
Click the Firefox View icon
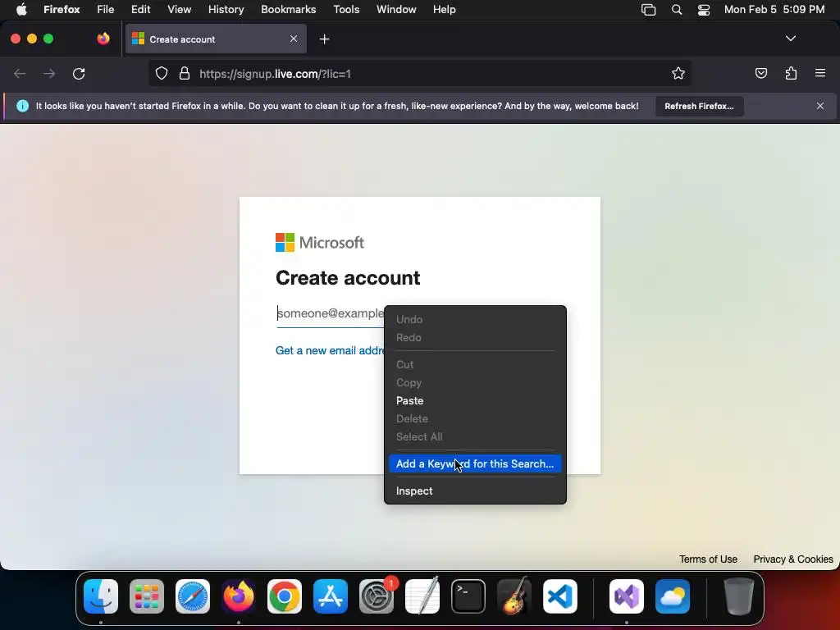[103, 39]
